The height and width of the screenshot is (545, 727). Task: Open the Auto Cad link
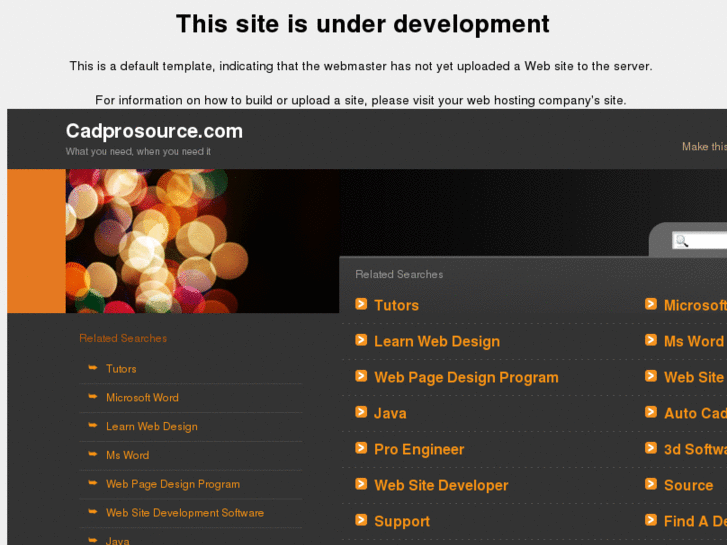coord(695,413)
